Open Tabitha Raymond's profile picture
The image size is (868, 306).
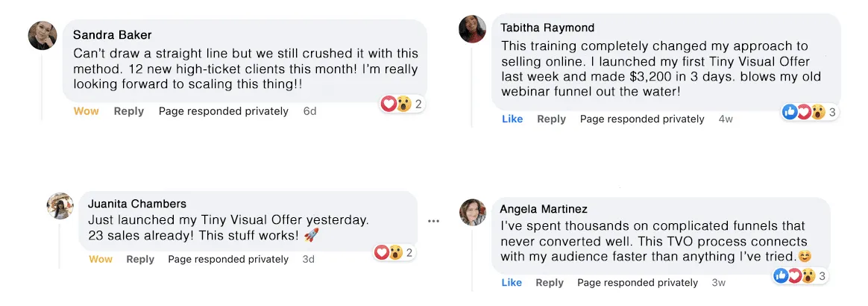point(472,29)
